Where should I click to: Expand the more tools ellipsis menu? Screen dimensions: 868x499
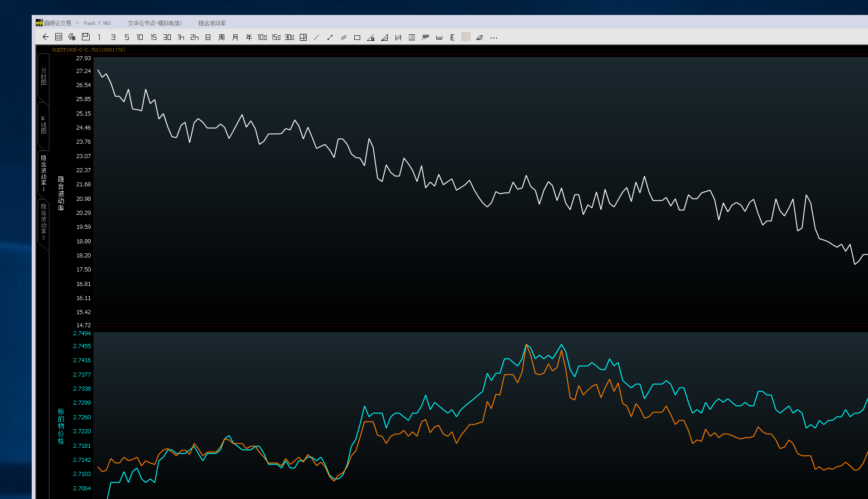[494, 38]
